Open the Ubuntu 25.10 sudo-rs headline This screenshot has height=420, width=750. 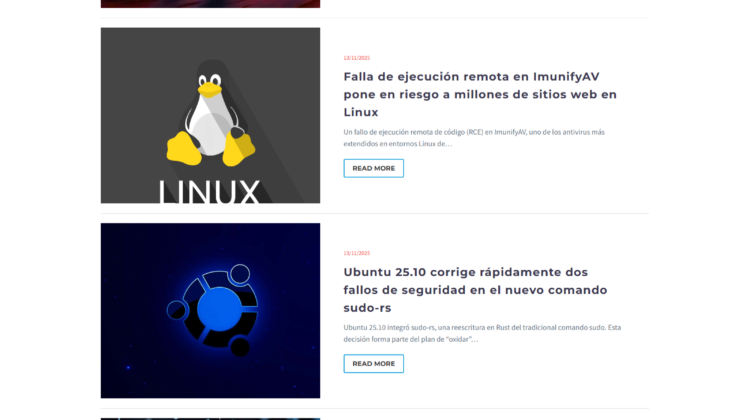[x=475, y=290]
